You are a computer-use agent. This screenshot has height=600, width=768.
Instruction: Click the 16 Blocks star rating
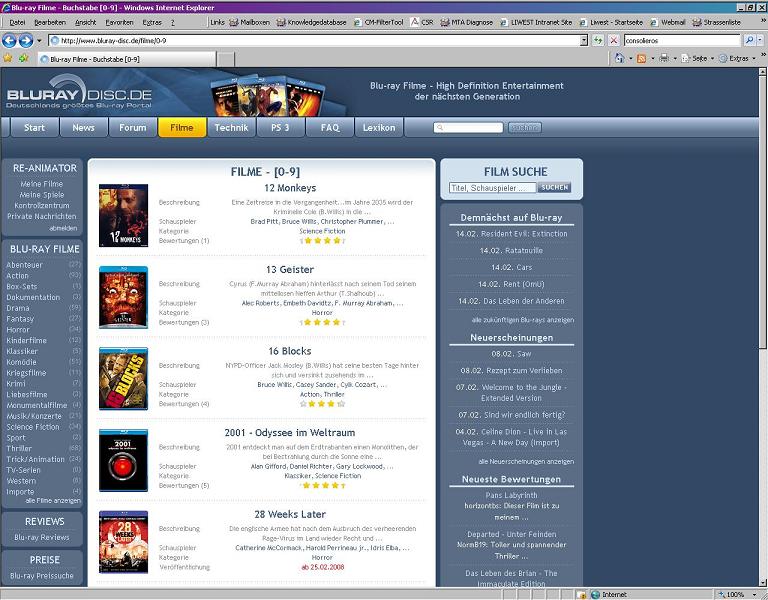pyautogui.click(x=322, y=404)
